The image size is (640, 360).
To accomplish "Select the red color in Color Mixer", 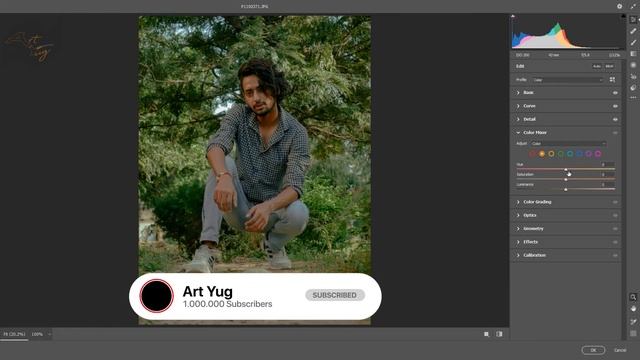I will 533,154.
